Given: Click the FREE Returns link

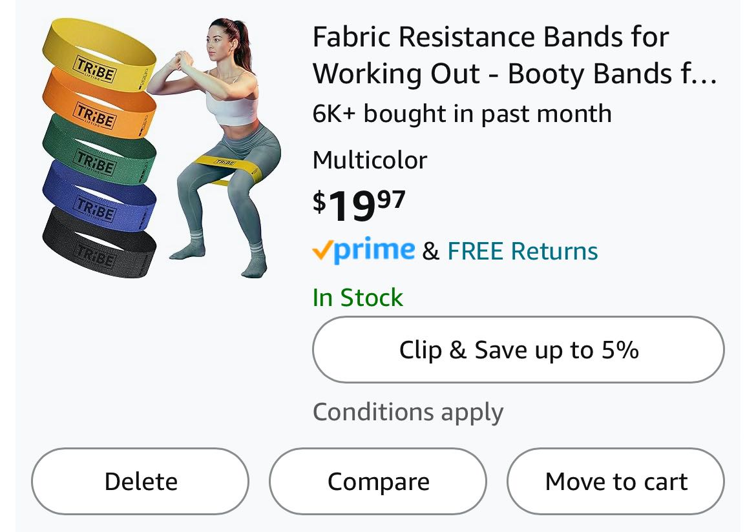Looking at the screenshot, I should 522,251.
